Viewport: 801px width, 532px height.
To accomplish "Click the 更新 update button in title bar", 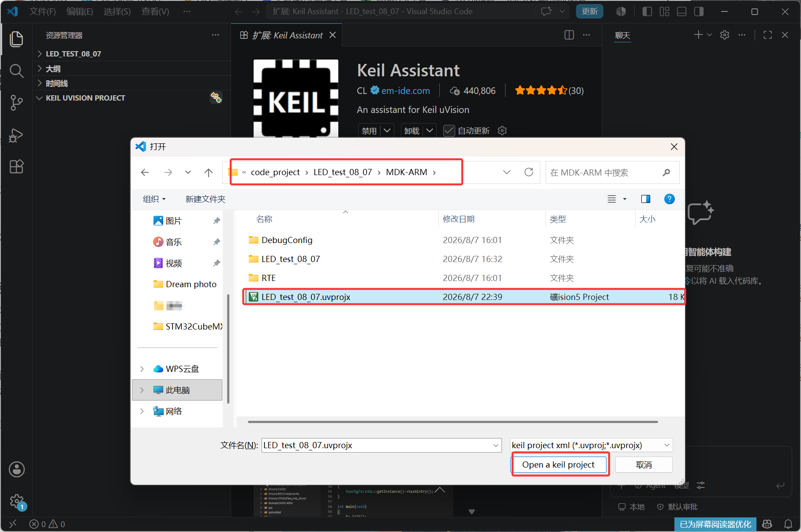I will click(590, 11).
